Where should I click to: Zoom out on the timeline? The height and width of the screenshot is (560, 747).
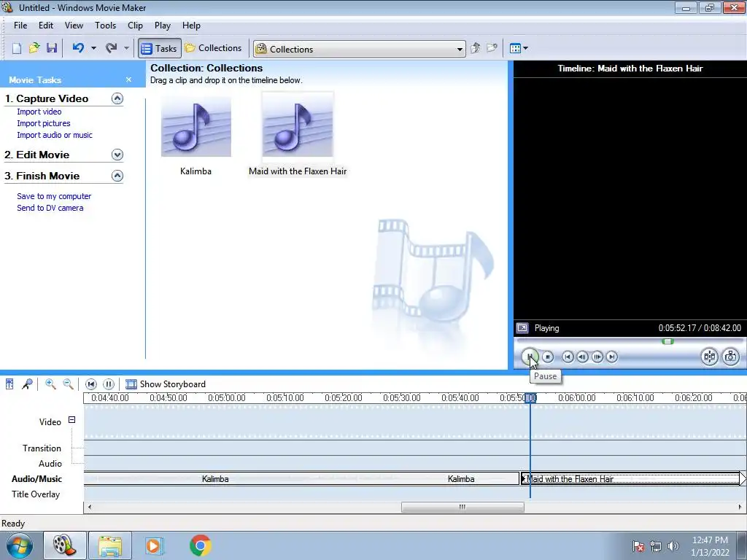[68, 384]
